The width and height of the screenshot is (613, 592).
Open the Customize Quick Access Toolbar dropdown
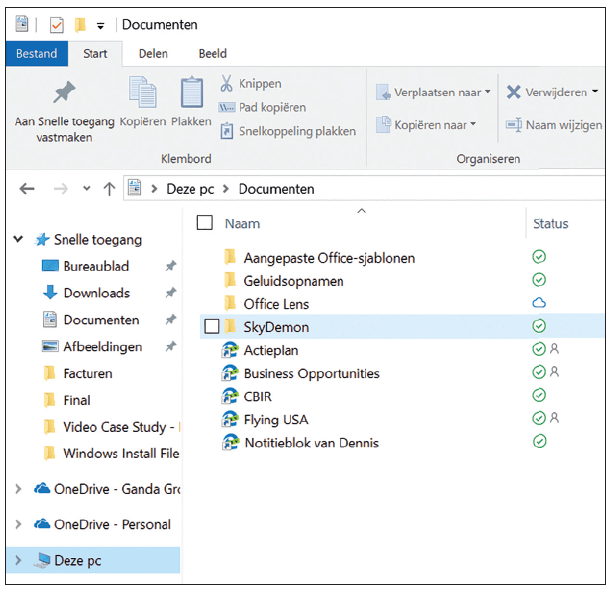point(100,26)
